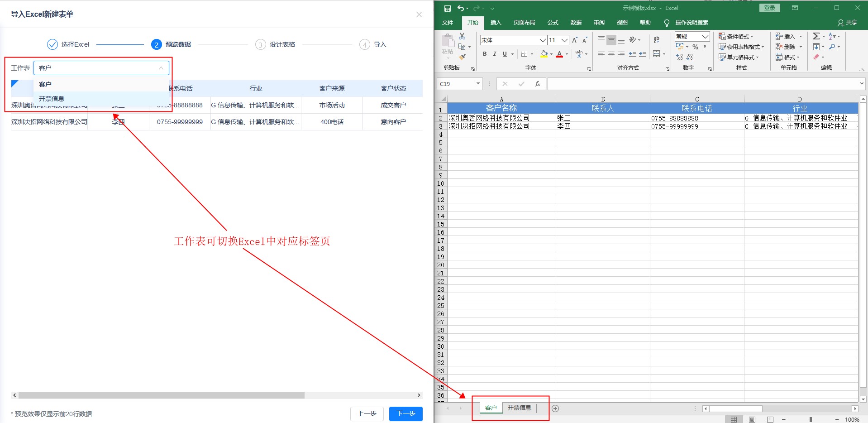Click the 登录 button in Excel title bar

click(x=769, y=8)
